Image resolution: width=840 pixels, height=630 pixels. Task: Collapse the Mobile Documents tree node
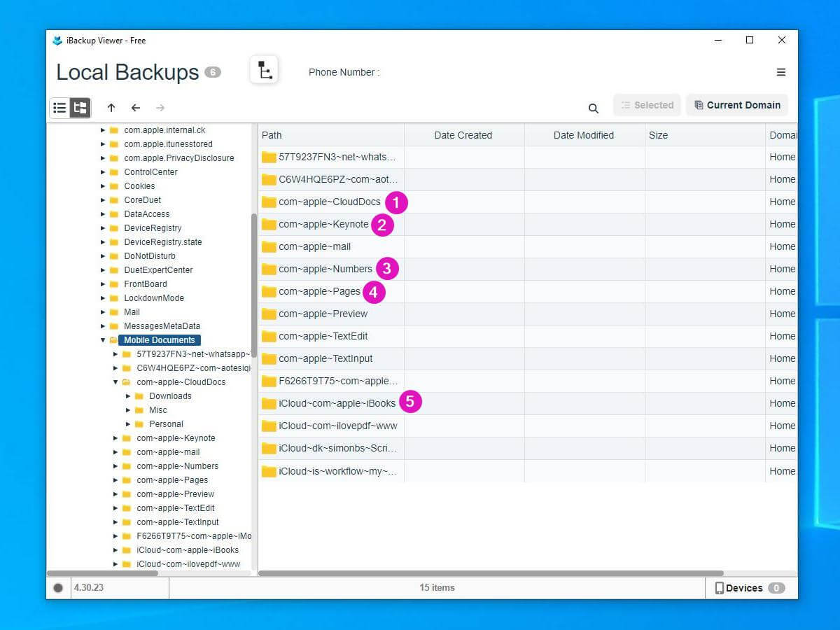pyautogui.click(x=103, y=340)
